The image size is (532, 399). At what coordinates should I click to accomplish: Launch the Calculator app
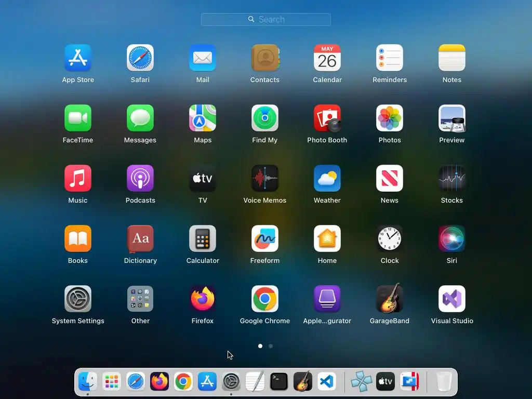203,238
